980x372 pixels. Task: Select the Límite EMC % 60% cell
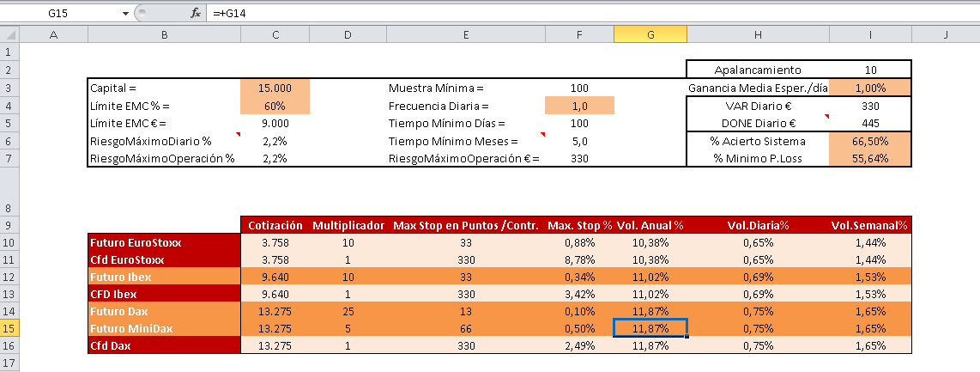click(274, 106)
